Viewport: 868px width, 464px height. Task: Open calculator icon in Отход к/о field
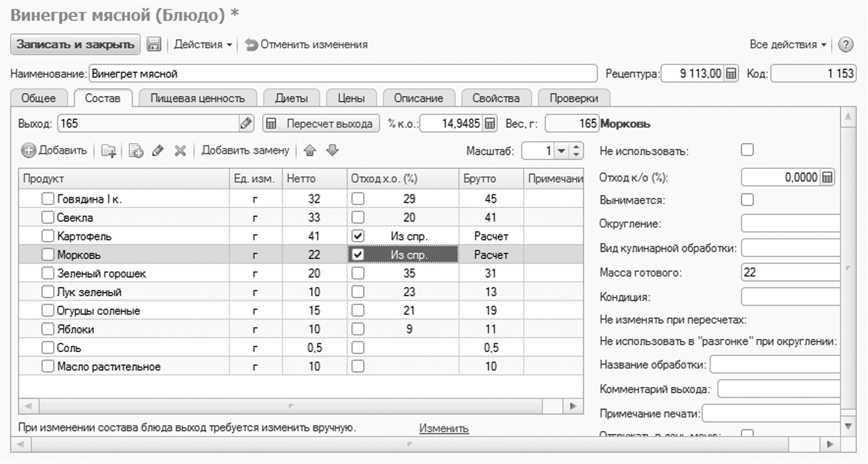[x=827, y=177]
